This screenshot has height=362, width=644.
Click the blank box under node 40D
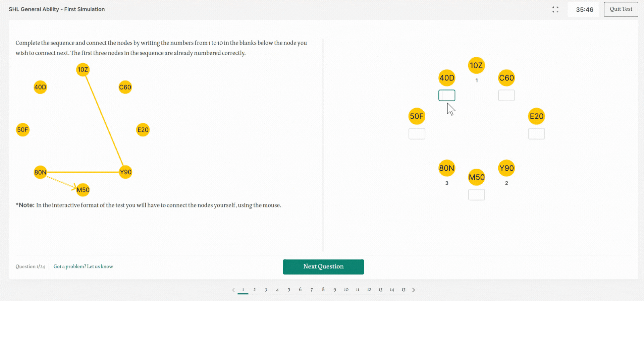click(x=447, y=96)
